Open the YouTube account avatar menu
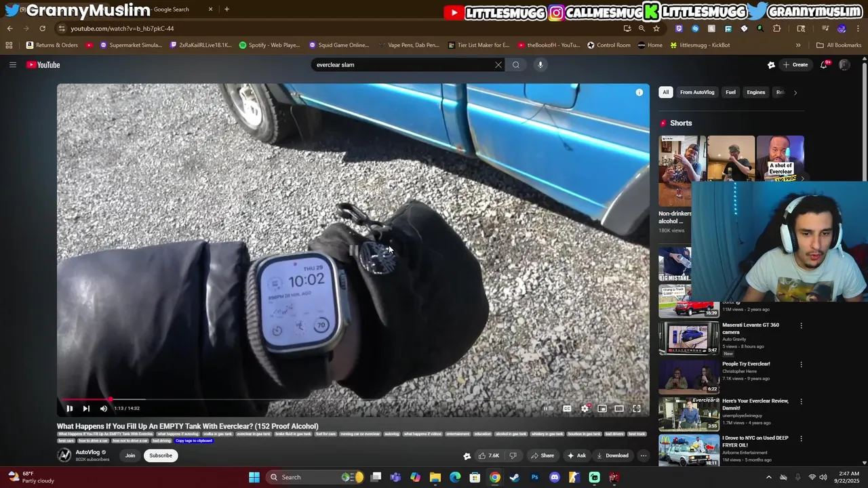The image size is (868, 488). 844,64
